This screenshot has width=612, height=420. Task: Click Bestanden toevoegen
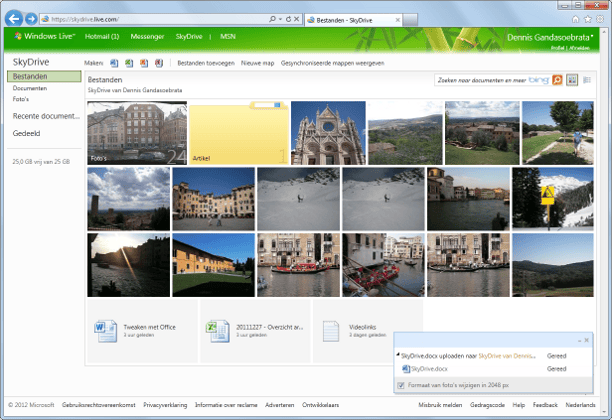point(206,63)
